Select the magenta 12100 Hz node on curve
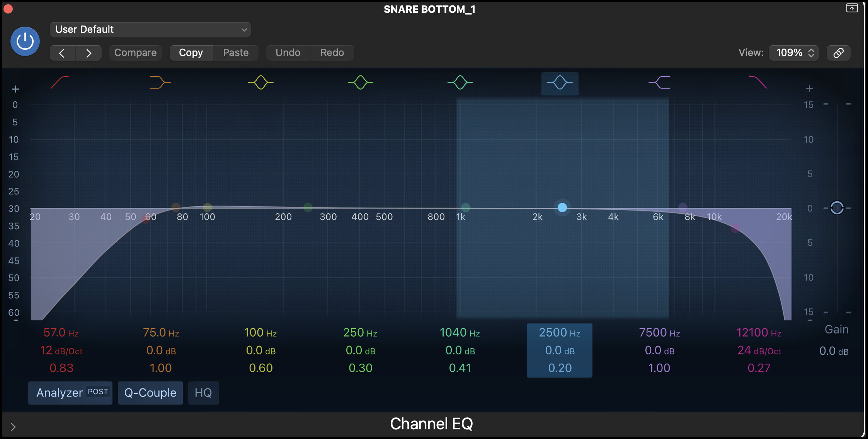Screen dimensions: 868x439 (x=735, y=228)
